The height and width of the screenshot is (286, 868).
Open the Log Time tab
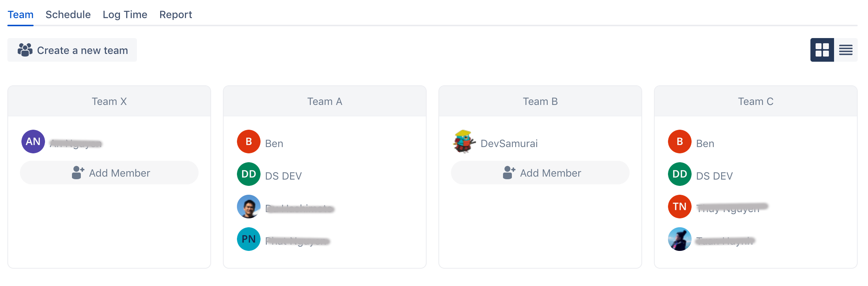click(125, 15)
